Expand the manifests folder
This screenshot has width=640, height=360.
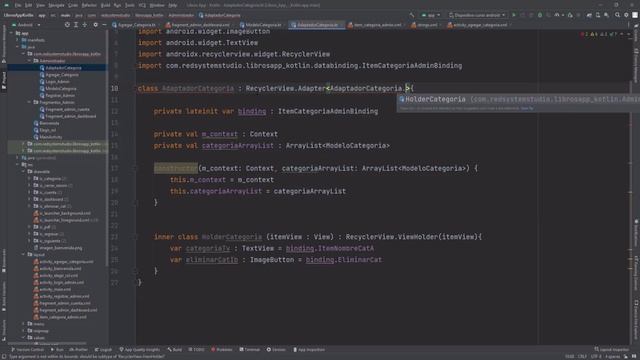point(18,40)
